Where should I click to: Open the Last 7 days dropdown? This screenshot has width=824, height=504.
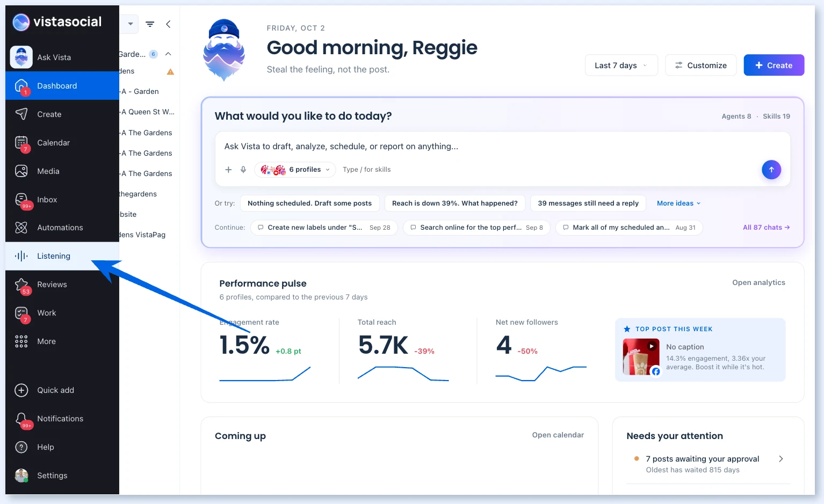point(621,65)
